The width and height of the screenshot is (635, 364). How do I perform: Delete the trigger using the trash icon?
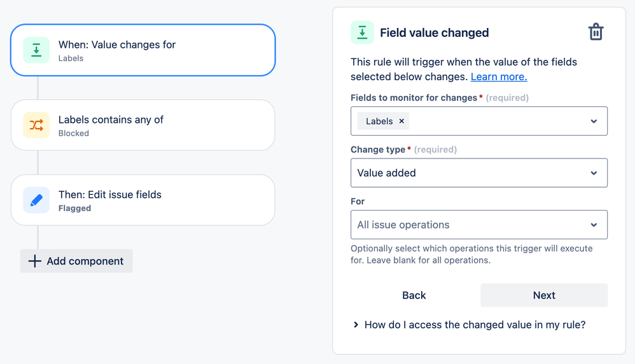tap(596, 32)
